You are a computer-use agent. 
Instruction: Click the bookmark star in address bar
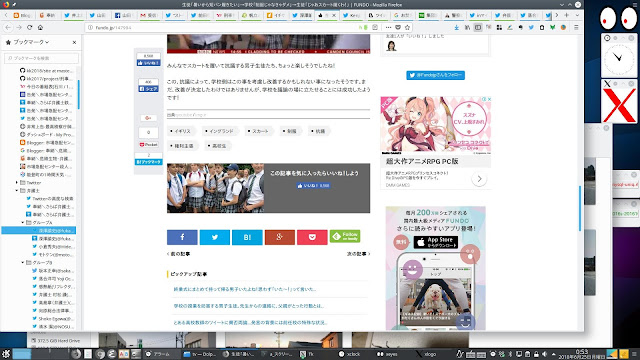(407, 27)
